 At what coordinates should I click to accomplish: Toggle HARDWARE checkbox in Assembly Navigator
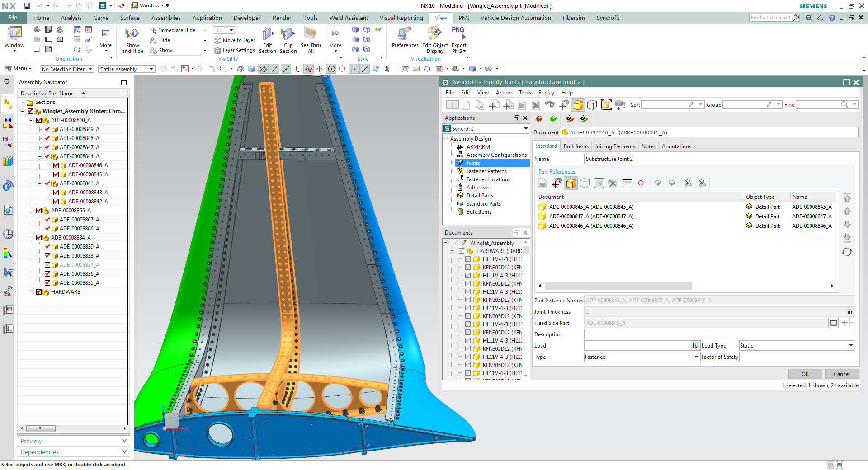[x=39, y=292]
